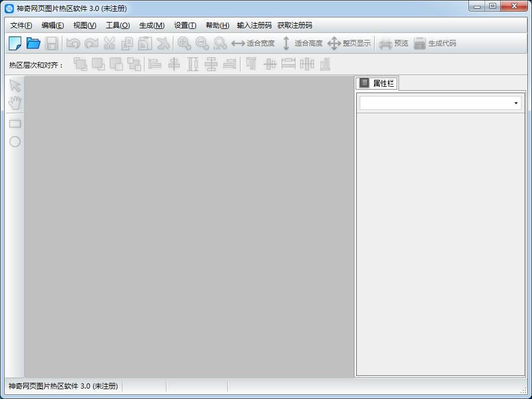
Task: Select the hand pan tool
Action: 15,103
